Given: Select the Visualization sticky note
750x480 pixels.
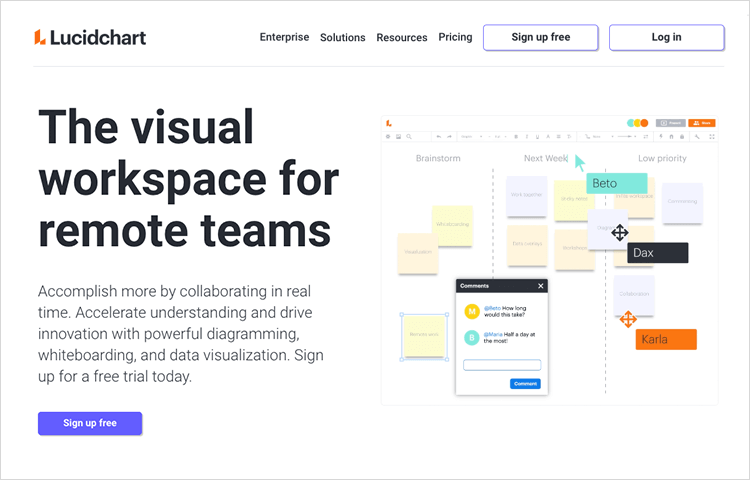Looking at the screenshot, I should (418, 253).
